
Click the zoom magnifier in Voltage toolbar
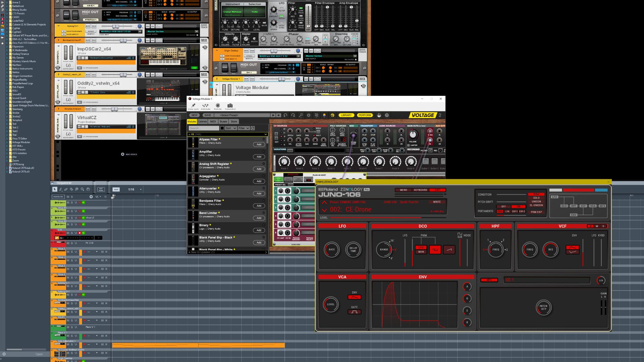[301, 115]
